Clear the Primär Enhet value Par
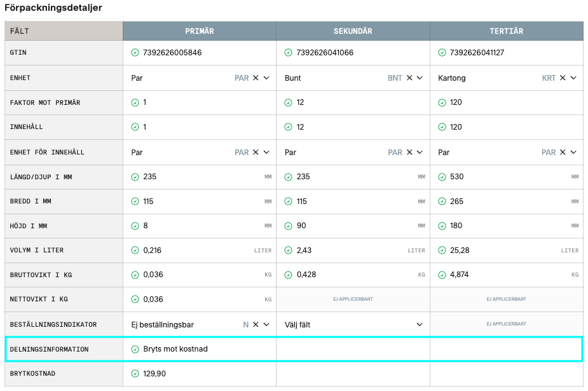Viewport: 588px width, 391px height. 256,78
